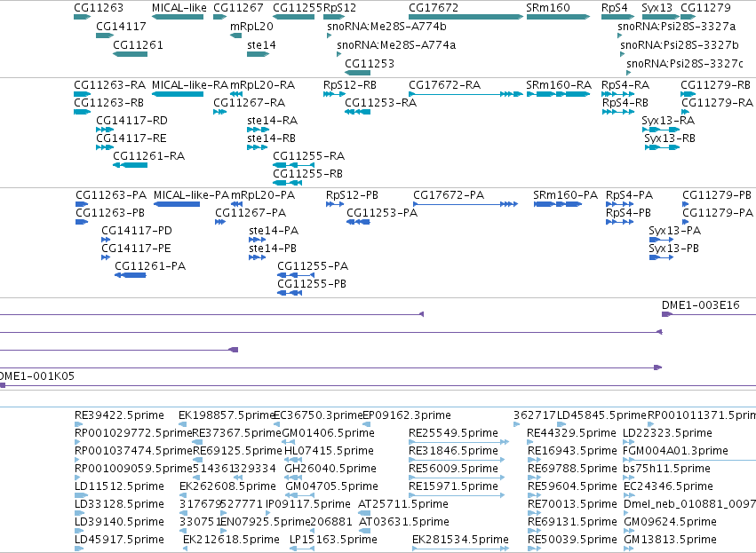Click the CG14117 gene label

[121, 27]
